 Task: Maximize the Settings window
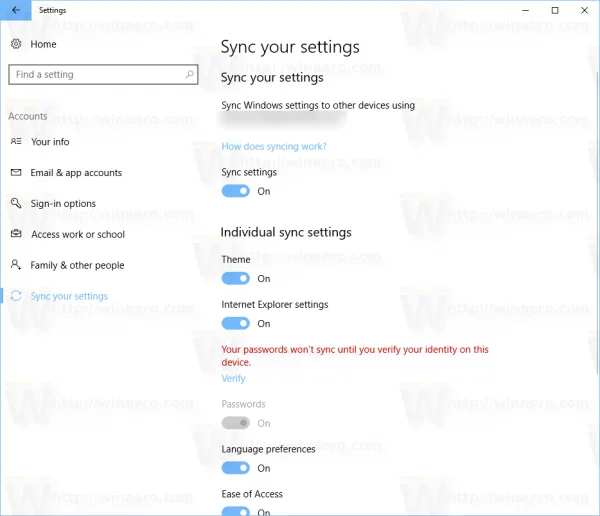(x=555, y=10)
